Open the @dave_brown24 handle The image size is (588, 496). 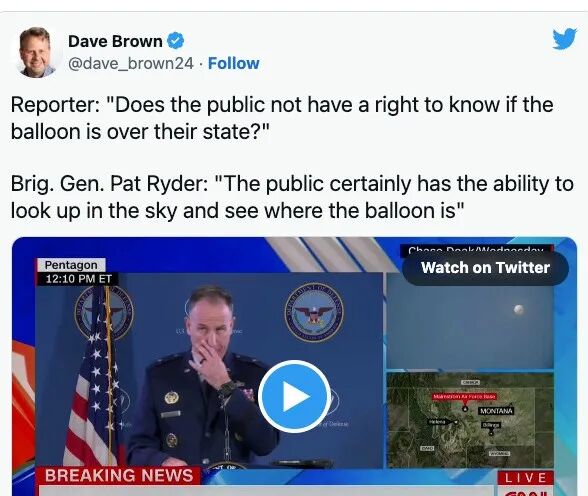click(x=130, y=63)
